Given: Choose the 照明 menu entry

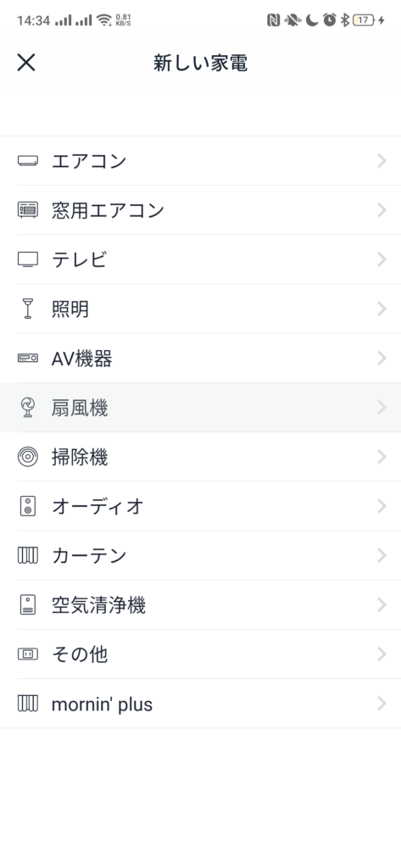Looking at the screenshot, I should (x=200, y=309).
